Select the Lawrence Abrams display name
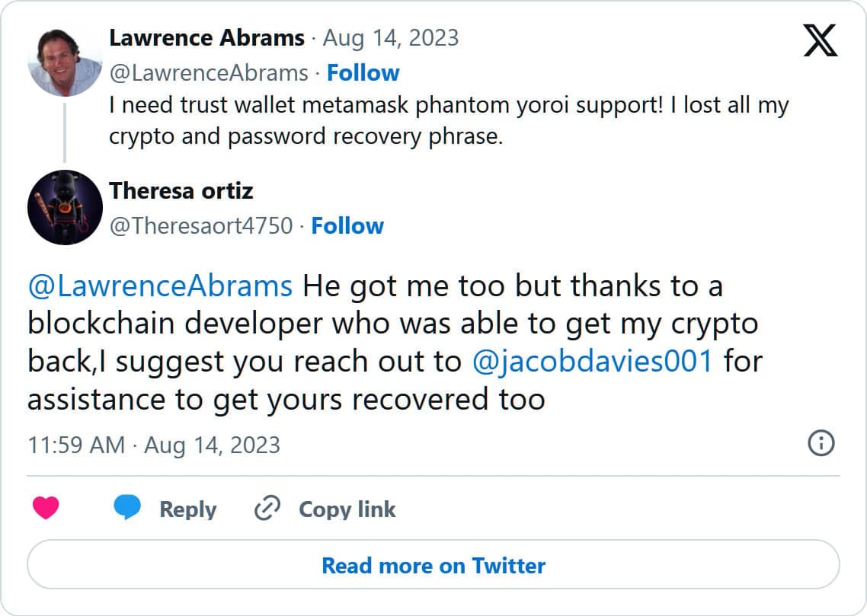This screenshot has width=867, height=616. click(x=208, y=37)
